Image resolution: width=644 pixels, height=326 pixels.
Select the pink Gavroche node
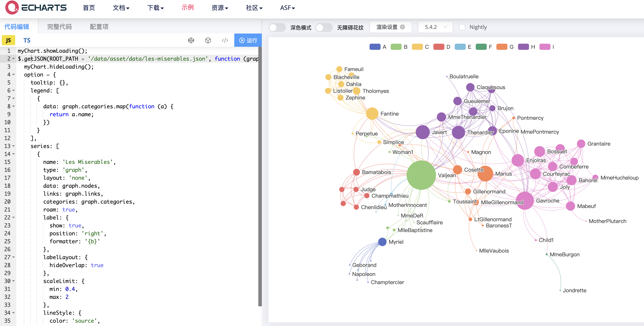[x=525, y=201]
